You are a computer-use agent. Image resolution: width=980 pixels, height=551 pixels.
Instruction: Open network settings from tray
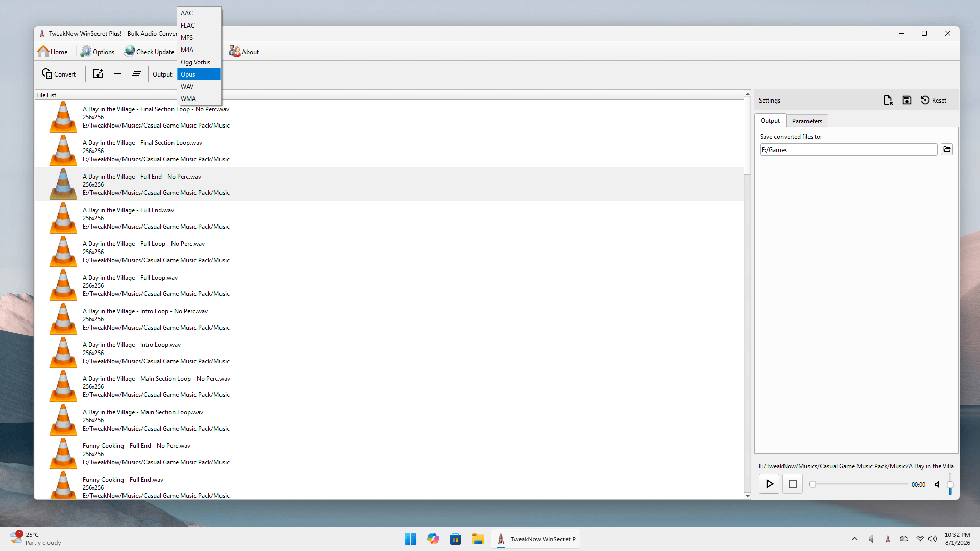tap(920, 539)
